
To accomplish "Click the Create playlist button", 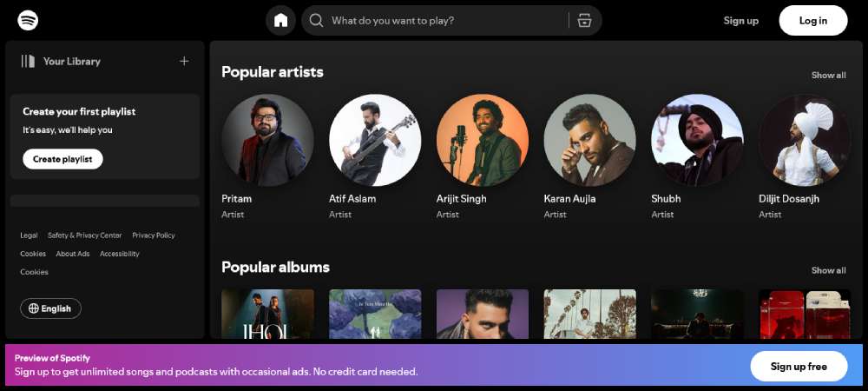I will 62,159.
